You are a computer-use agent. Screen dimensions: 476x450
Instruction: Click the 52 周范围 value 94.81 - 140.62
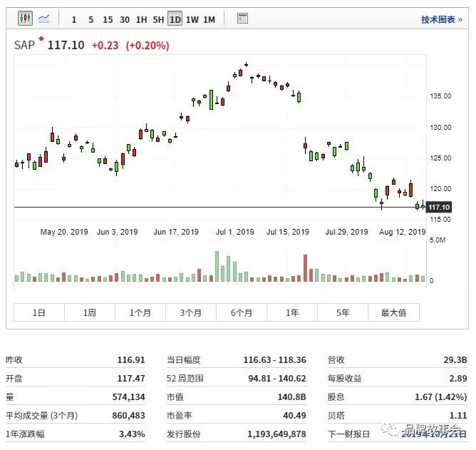point(277,378)
